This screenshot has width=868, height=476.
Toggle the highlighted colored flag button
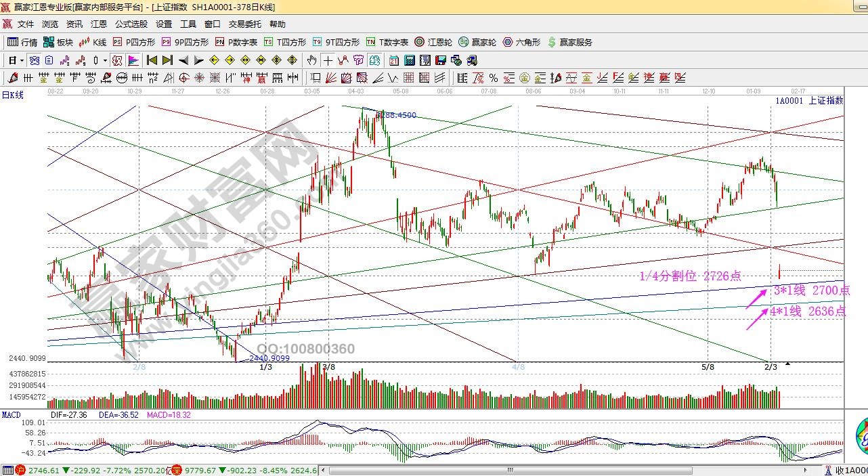click(133, 60)
